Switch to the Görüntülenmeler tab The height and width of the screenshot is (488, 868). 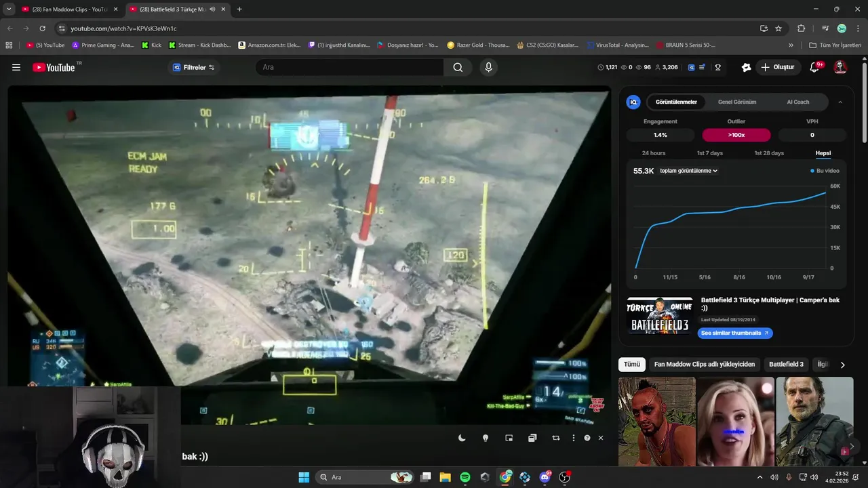pyautogui.click(x=676, y=102)
